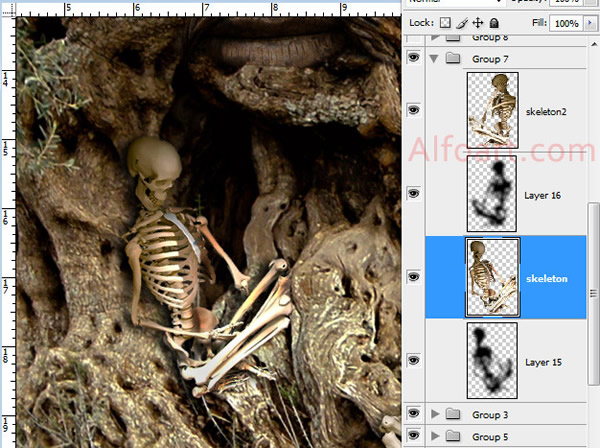
Task: Open the Fill percentage slider arrow
Action: pos(590,23)
